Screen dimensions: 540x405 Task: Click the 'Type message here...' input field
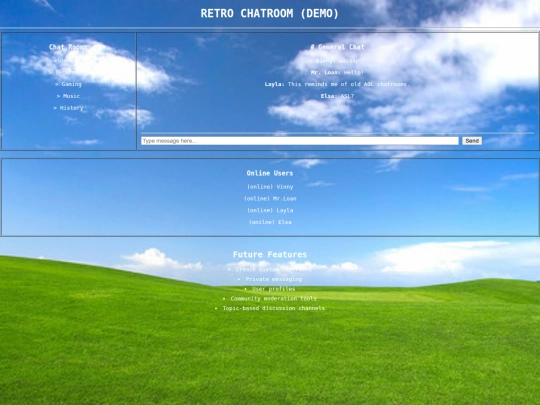click(x=300, y=141)
